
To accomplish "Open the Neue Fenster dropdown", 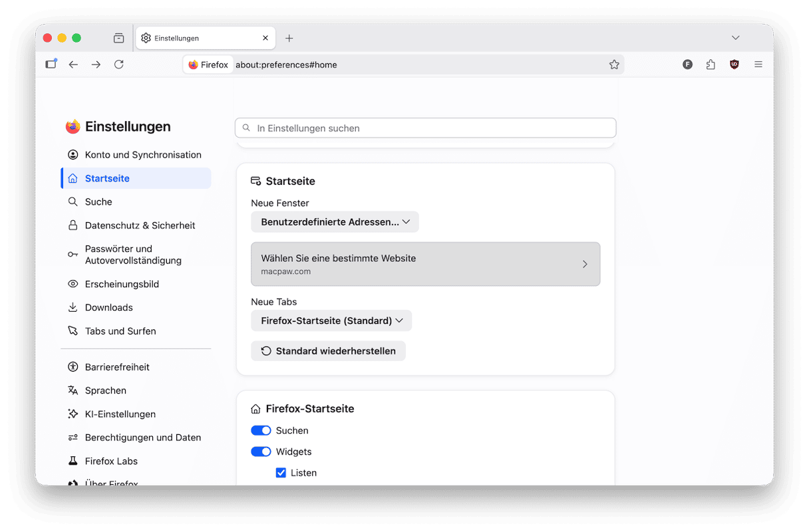I will (x=335, y=222).
